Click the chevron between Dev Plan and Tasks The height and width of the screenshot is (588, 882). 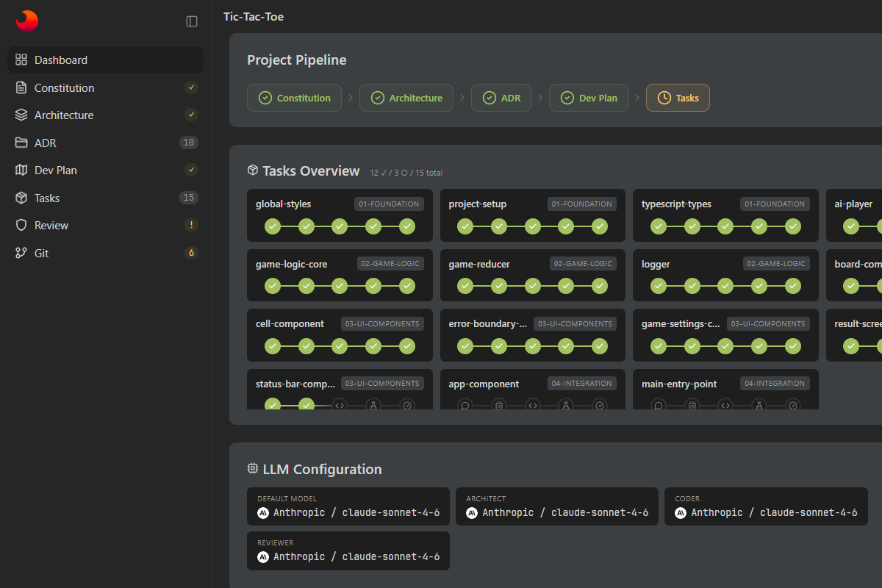[x=637, y=97]
